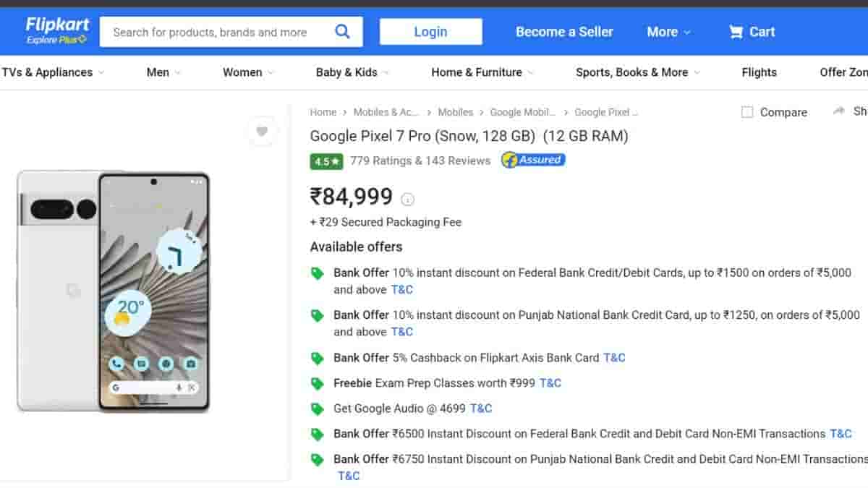This screenshot has width=868, height=488.
Task: Tick the Compare checkbox
Action: coord(747,112)
